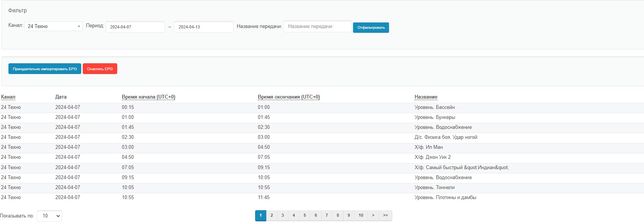644x224 pixels.
Task: Go to pagination page 6
Action: click(x=316, y=216)
